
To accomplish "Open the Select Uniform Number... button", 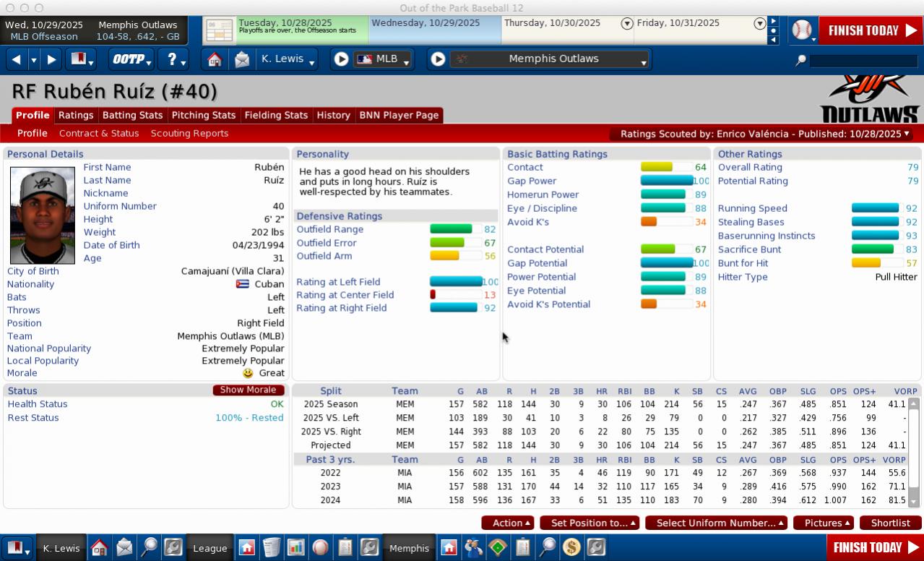I will coord(716,523).
